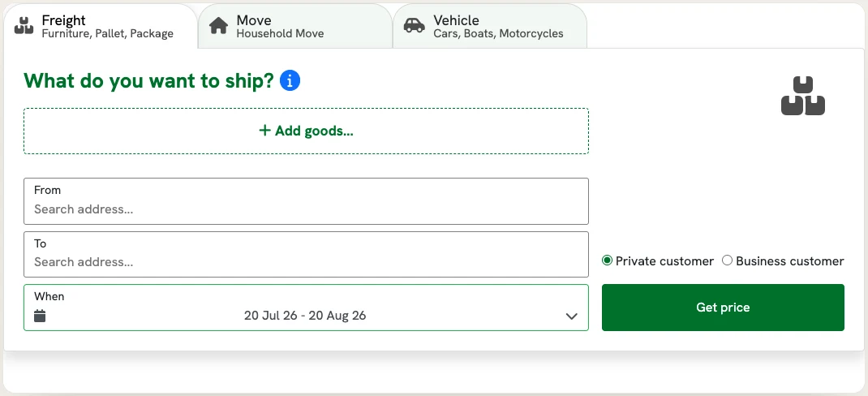Select the Business customer radio button
Viewport: 868px width, 396px height.
[728, 260]
